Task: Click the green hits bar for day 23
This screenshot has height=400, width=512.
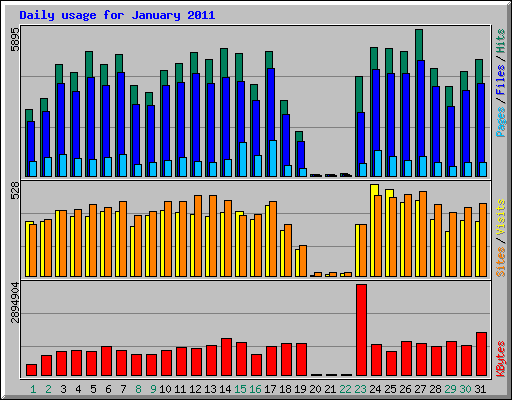Action: pyautogui.click(x=359, y=95)
